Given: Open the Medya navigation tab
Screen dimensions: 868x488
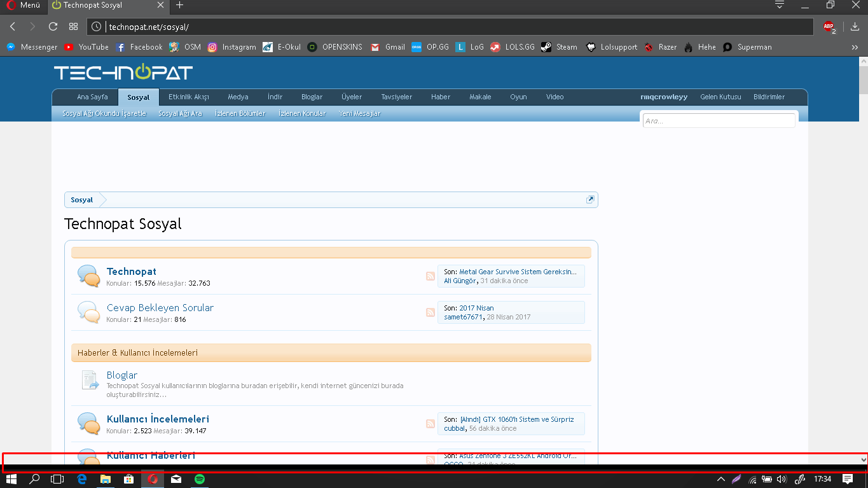Looking at the screenshot, I should click(x=238, y=97).
